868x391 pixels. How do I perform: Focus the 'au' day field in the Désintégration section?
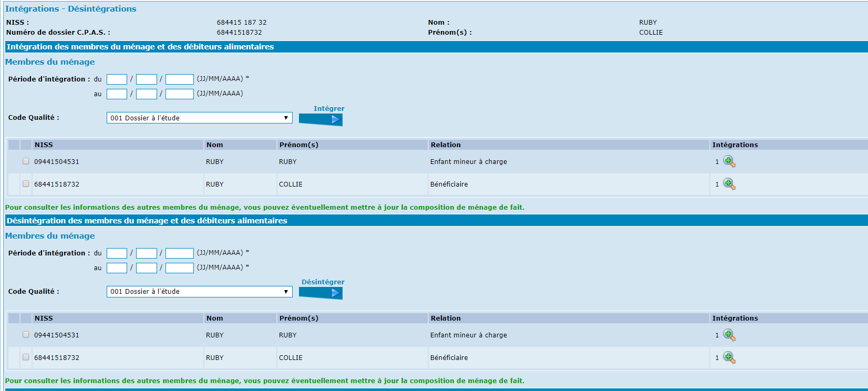(x=117, y=268)
